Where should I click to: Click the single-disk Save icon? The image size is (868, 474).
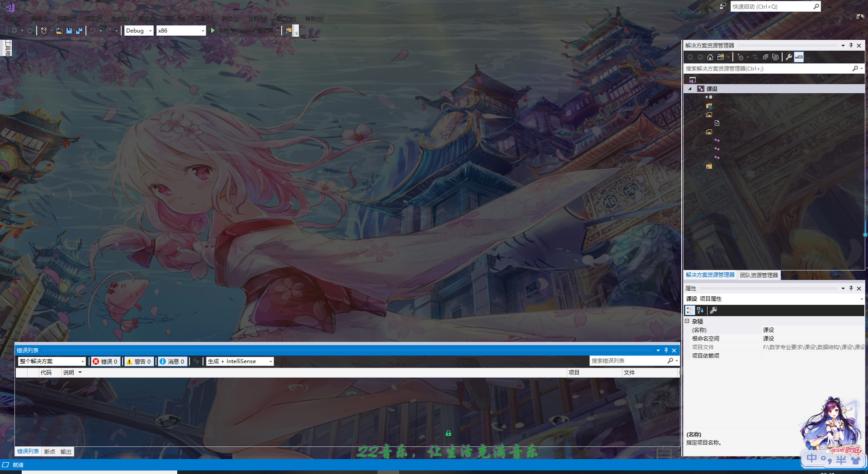point(69,31)
